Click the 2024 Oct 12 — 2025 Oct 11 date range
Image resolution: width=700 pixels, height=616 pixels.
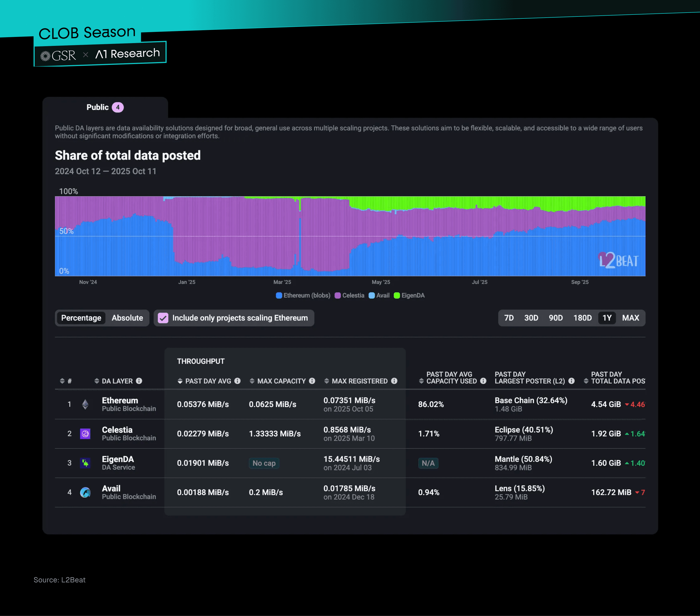[105, 171]
